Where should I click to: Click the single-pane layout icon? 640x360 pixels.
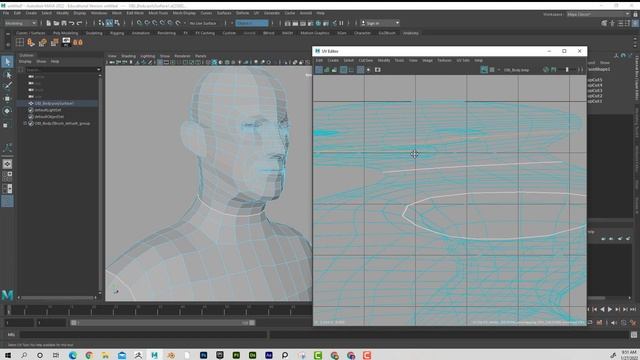pyautogui.click(x=7, y=164)
